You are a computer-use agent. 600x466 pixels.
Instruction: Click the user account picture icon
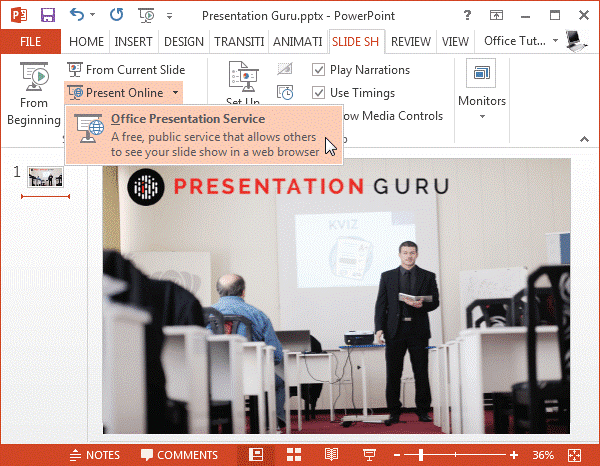coord(576,41)
